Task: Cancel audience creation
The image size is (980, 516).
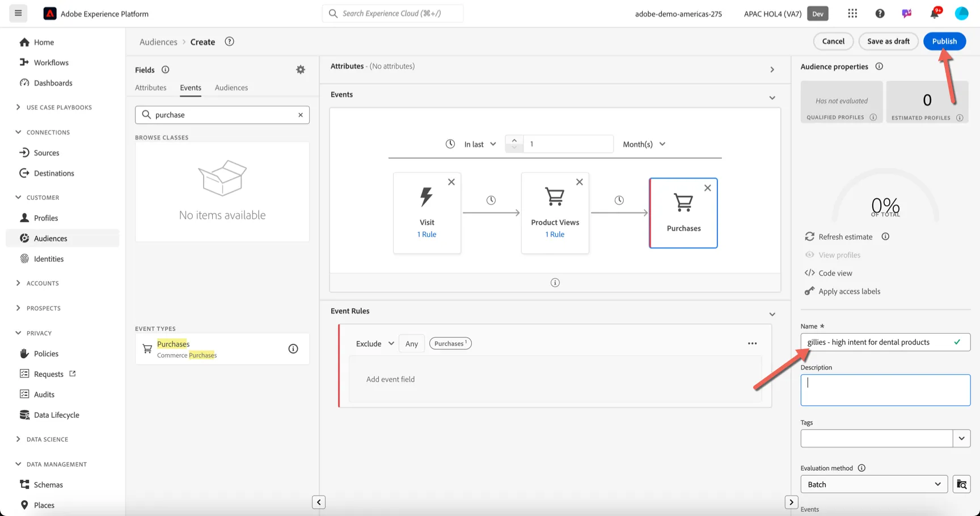Action: [x=833, y=41]
